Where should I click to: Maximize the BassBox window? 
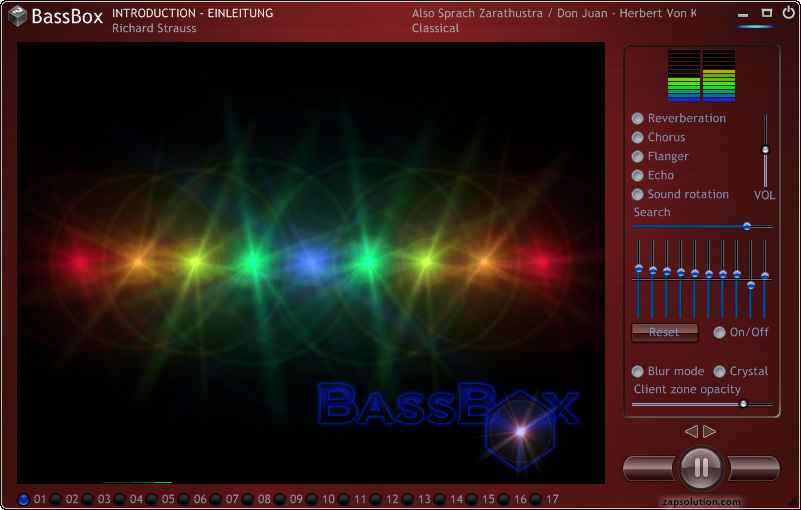pyautogui.click(x=766, y=13)
